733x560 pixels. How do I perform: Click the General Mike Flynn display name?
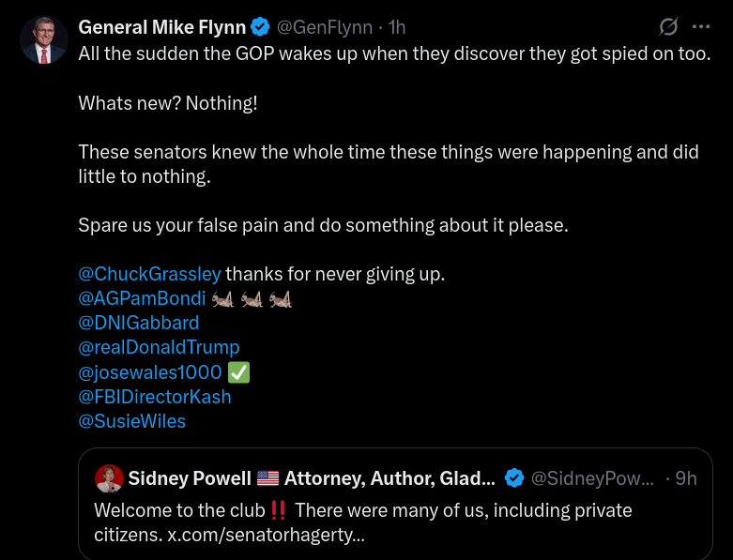(161, 27)
